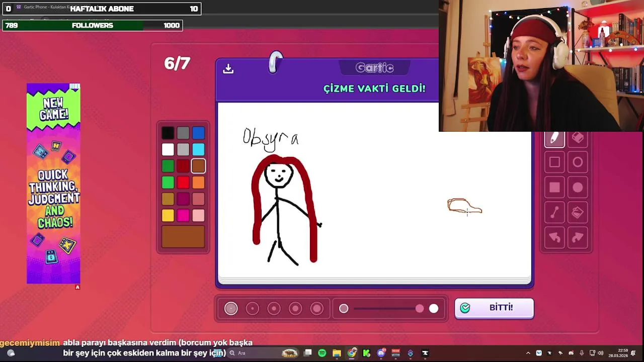Select the Paint bucket fill tool

[578, 213]
